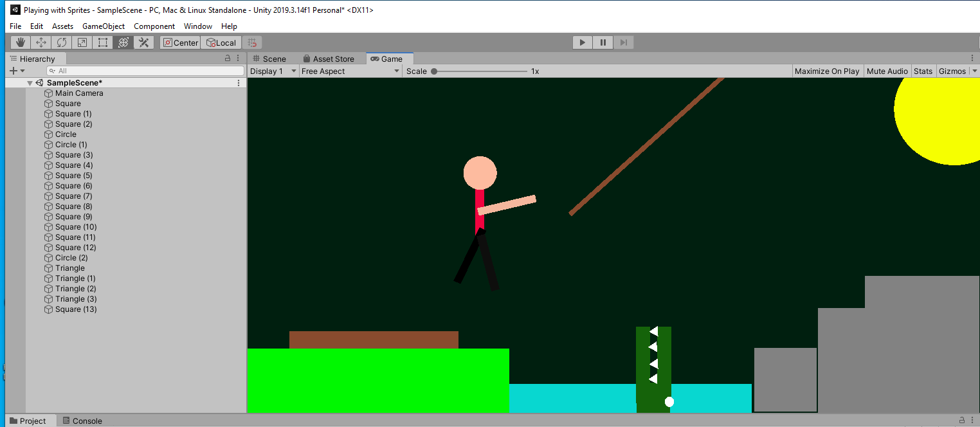Open the Edit menu
980x427 pixels.
click(x=37, y=26)
